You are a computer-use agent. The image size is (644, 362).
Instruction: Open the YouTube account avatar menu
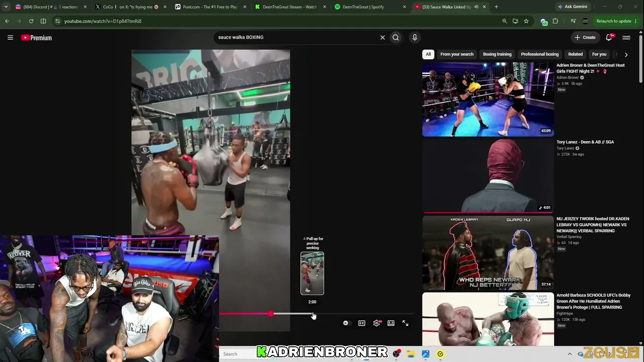pyautogui.click(x=626, y=37)
